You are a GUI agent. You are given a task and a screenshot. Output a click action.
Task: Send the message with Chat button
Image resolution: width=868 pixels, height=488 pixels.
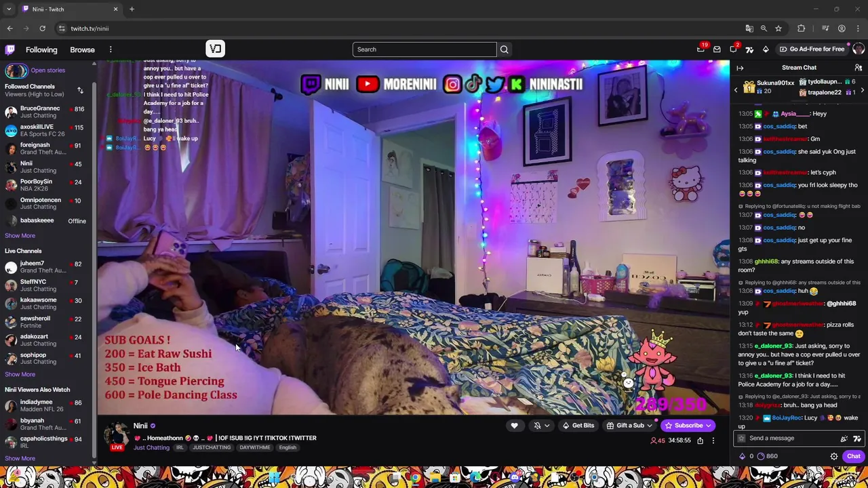click(853, 456)
